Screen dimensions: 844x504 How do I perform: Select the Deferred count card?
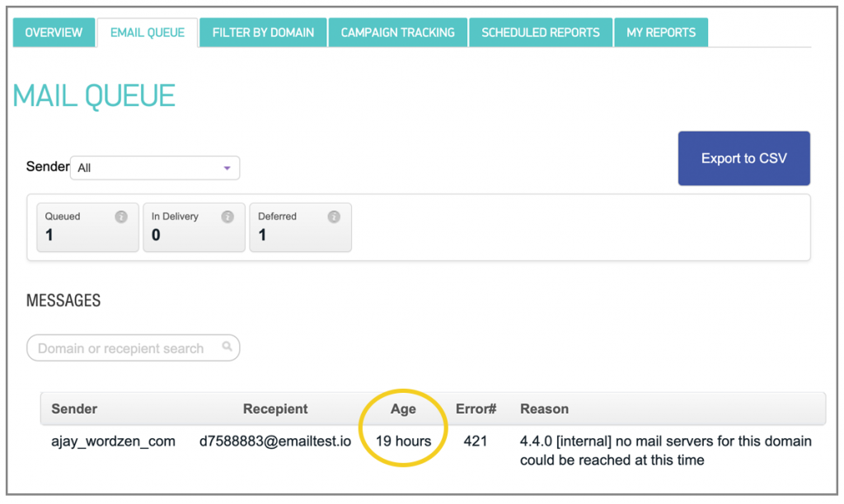click(x=300, y=226)
